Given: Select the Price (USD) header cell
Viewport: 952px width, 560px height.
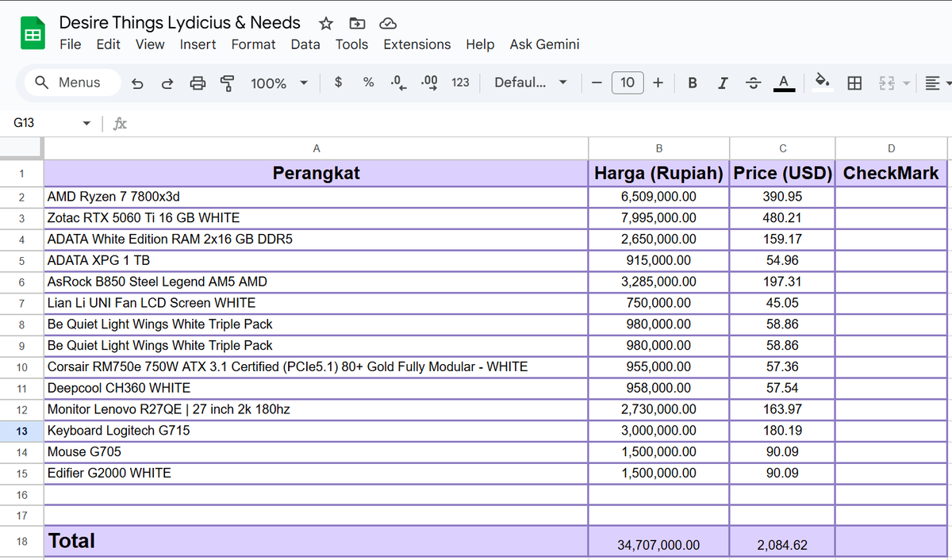Looking at the screenshot, I should coord(782,173).
